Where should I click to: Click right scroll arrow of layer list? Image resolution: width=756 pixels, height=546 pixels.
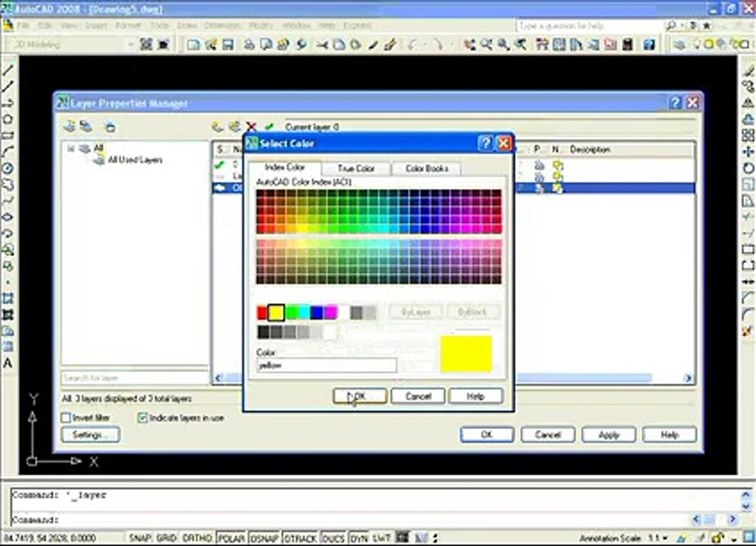(689, 378)
